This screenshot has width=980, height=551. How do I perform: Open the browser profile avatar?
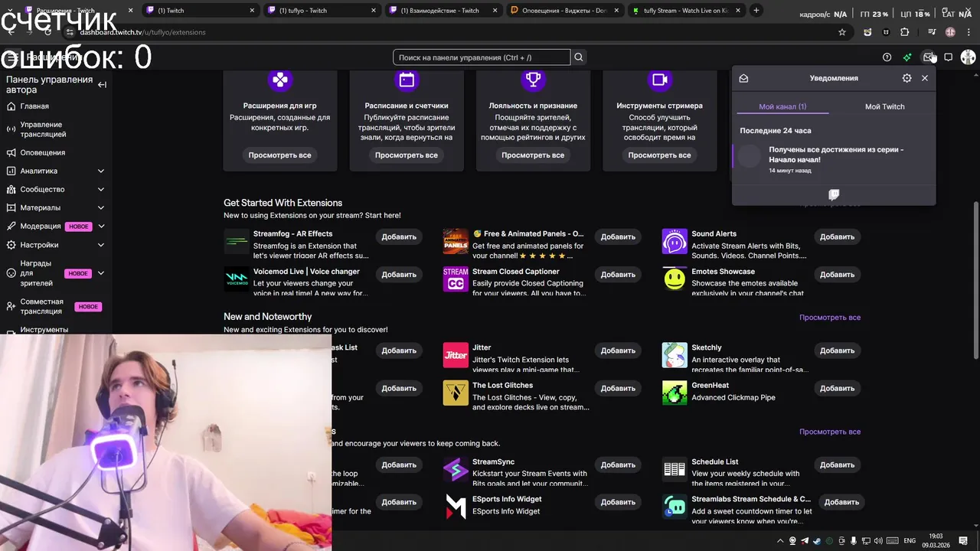click(950, 32)
